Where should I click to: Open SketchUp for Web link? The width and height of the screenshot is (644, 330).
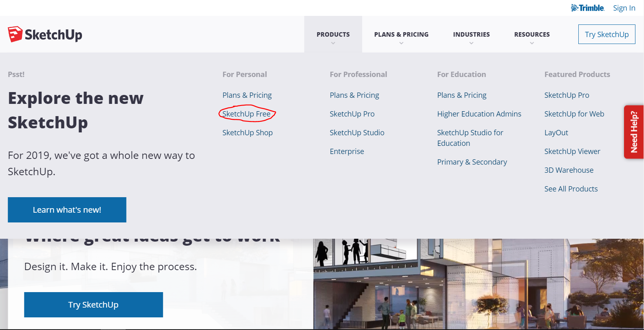574,114
